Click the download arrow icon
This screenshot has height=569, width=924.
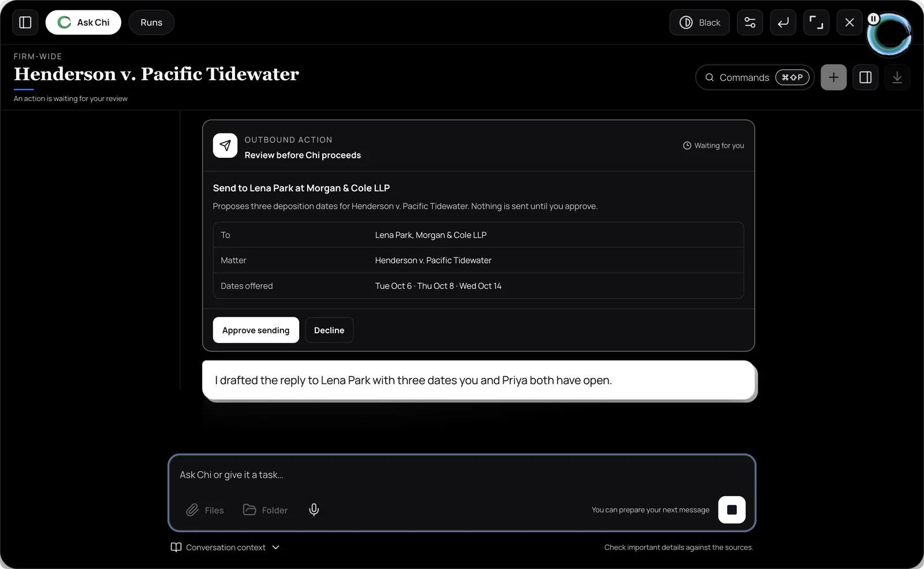pyautogui.click(x=897, y=77)
